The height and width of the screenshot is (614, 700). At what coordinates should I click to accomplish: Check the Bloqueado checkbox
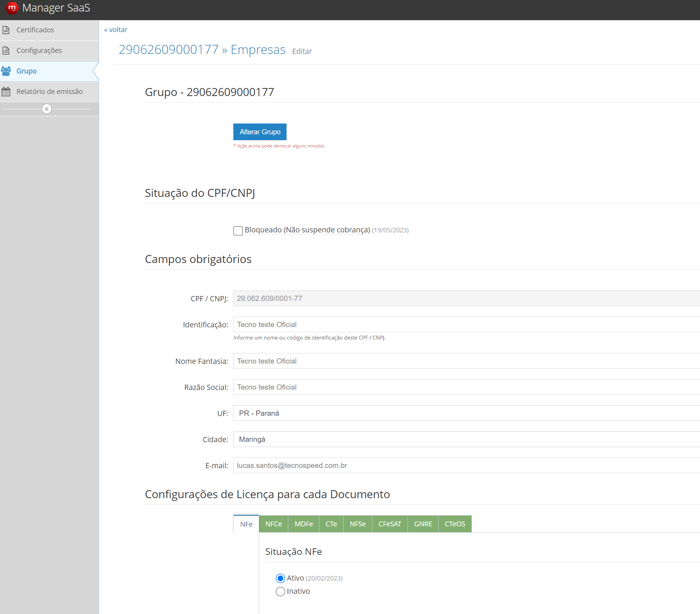[238, 230]
